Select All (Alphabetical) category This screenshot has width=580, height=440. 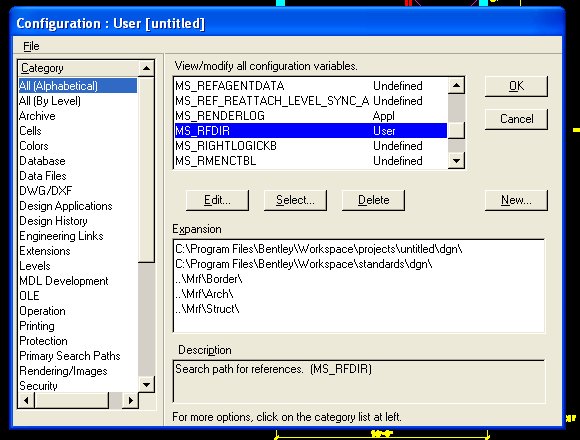coord(78,86)
